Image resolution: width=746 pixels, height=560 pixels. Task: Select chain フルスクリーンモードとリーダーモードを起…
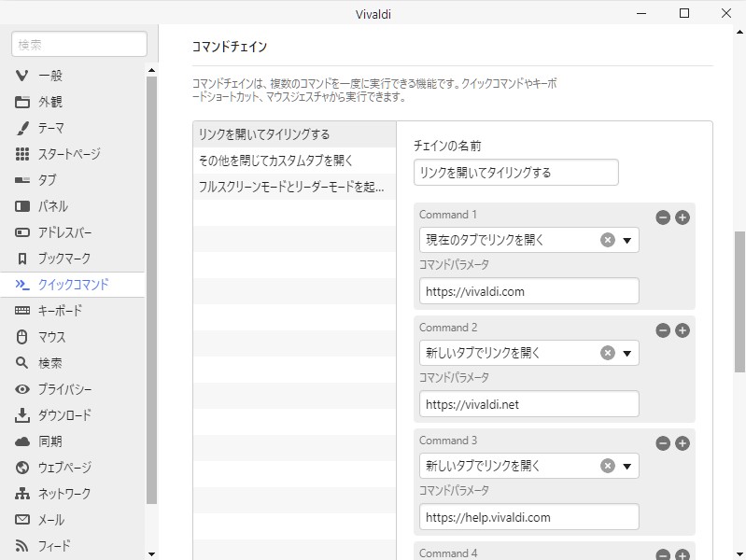(x=294, y=187)
